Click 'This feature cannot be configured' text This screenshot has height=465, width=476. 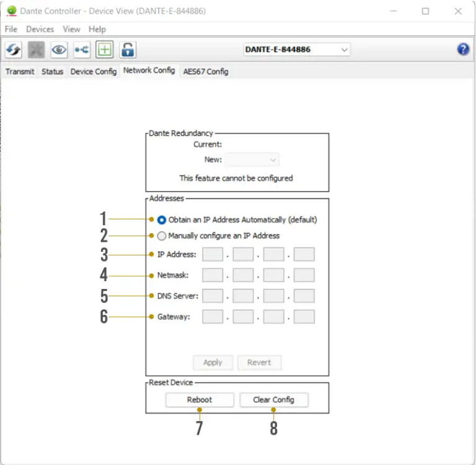[x=236, y=179]
